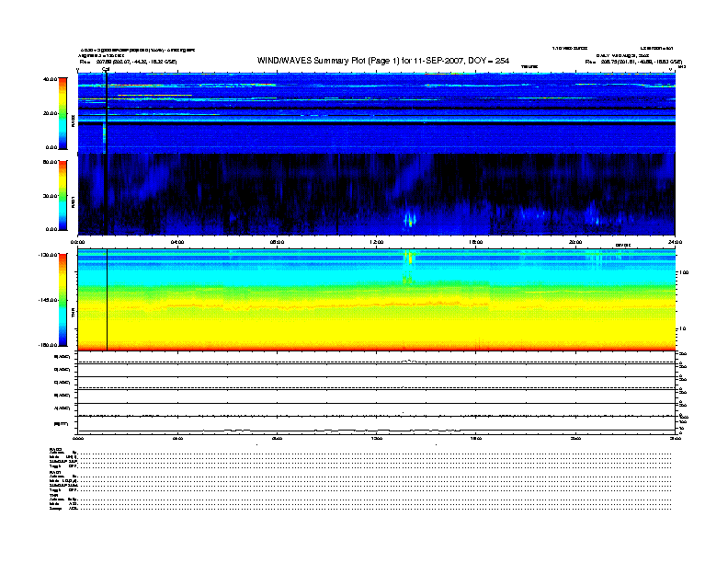Click the color scale bar labeled -130.00
The width and height of the screenshot is (728, 563).
point(63,300)
